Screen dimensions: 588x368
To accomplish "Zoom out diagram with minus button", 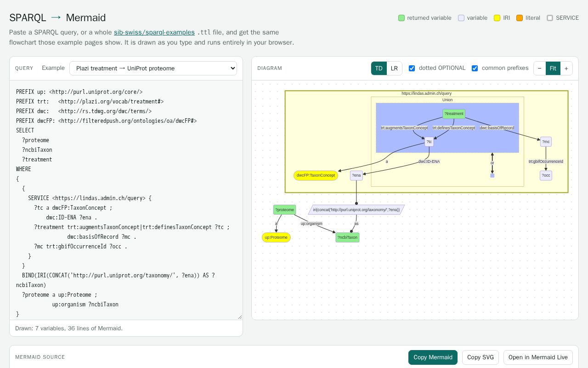I will click(540, 68).
